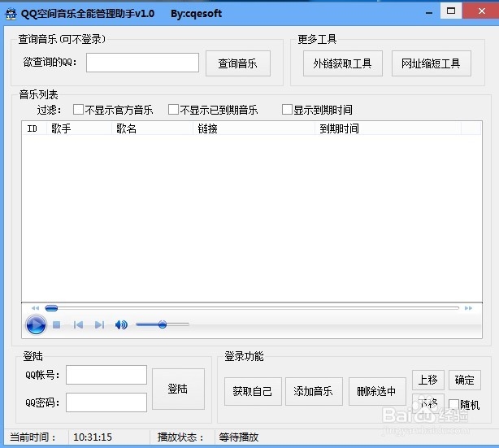Click the next track icon
This screenshot has width=499, height=448.
point(99,324)
